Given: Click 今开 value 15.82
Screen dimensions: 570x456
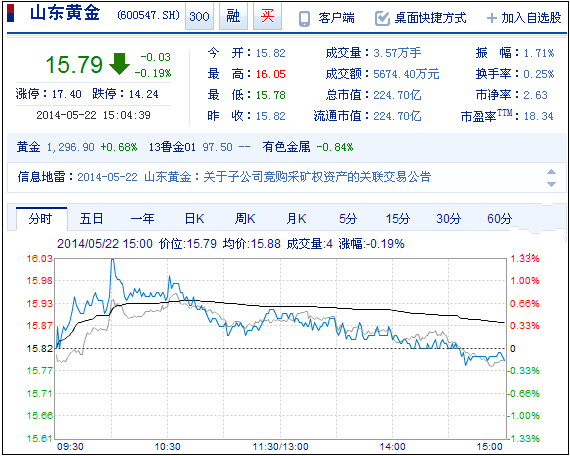Looking at the screenshot, I should coord(270,53).
